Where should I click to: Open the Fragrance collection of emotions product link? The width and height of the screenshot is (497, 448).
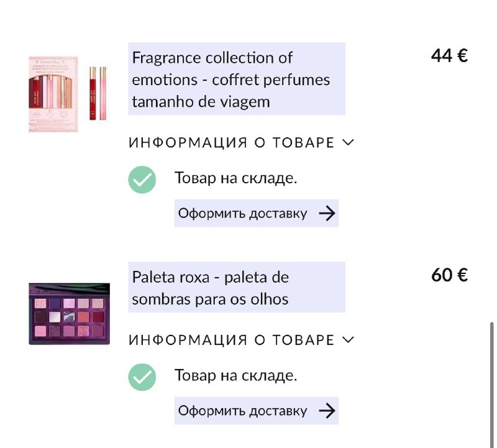pos(237,79)
